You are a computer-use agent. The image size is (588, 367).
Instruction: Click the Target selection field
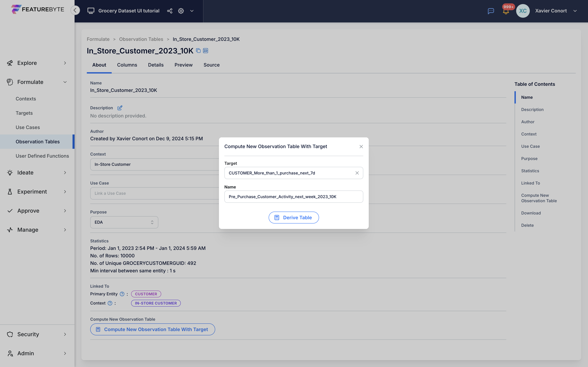click(294, 173)
